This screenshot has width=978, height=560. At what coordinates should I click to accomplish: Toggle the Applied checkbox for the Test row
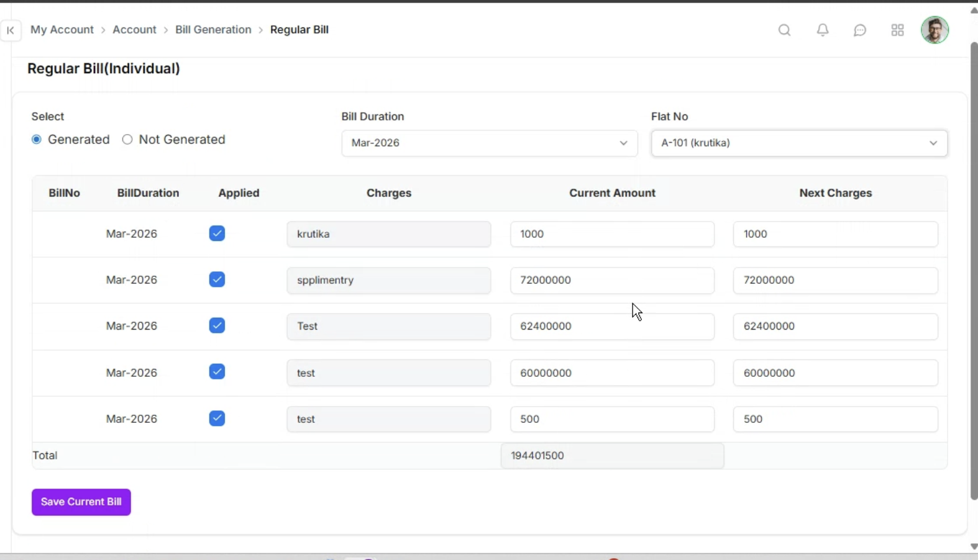click(217, 325)
